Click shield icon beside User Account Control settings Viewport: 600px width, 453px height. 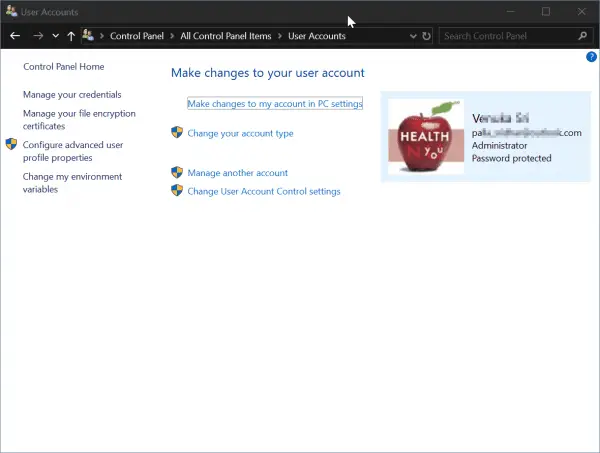pos(177,190)
